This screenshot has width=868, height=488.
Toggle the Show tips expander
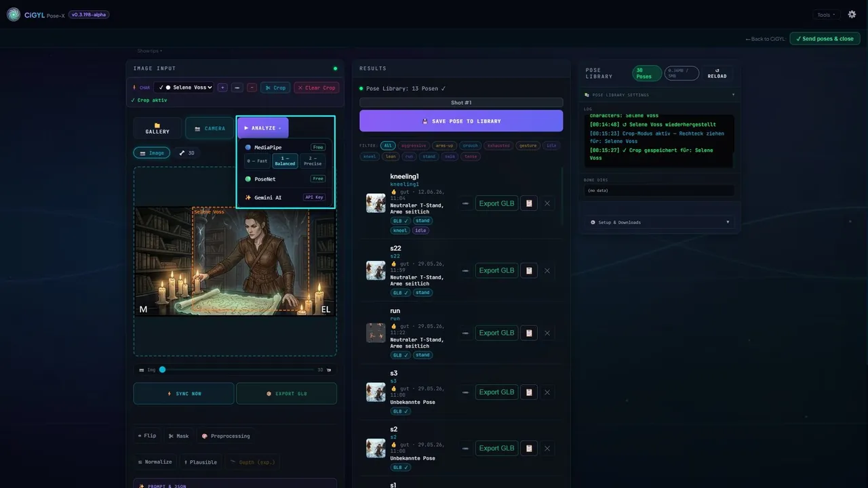[x=149, y=51]
